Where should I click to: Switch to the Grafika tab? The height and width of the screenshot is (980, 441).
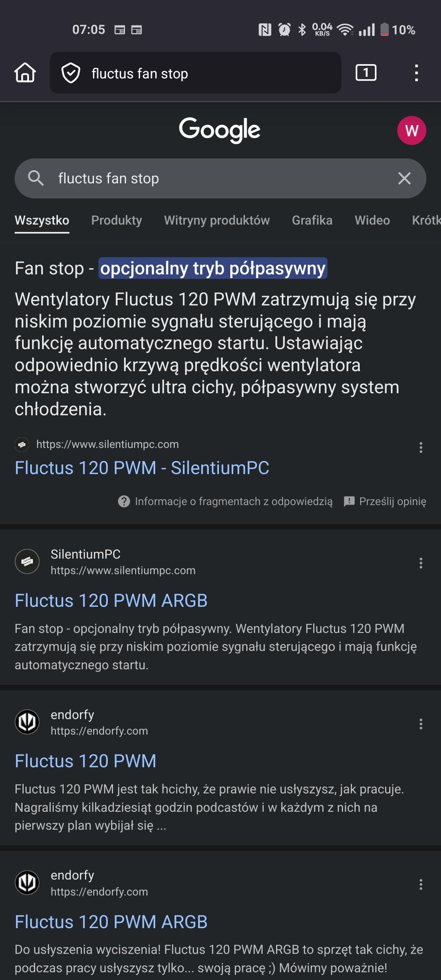click(312, 220)
